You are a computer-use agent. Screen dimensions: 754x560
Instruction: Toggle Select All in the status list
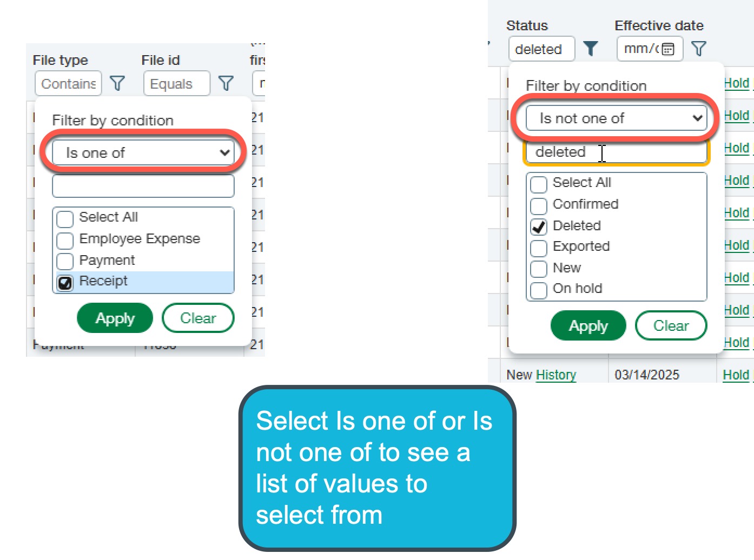point(539,184)
